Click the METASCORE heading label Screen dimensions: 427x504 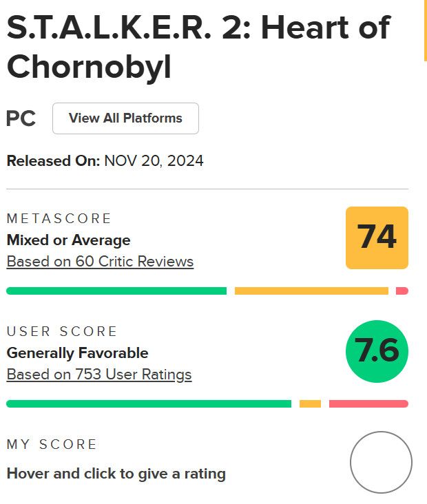[59, 219]
